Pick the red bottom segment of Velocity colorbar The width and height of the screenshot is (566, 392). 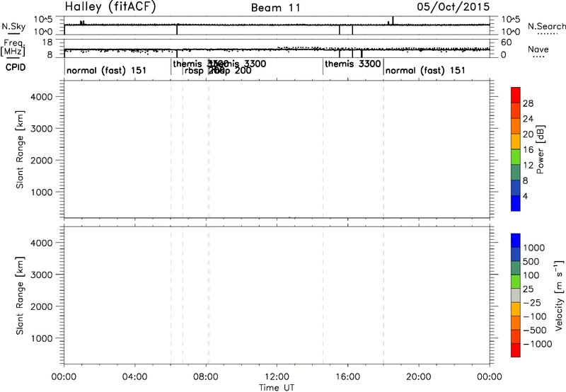click(x=516, y=350)
